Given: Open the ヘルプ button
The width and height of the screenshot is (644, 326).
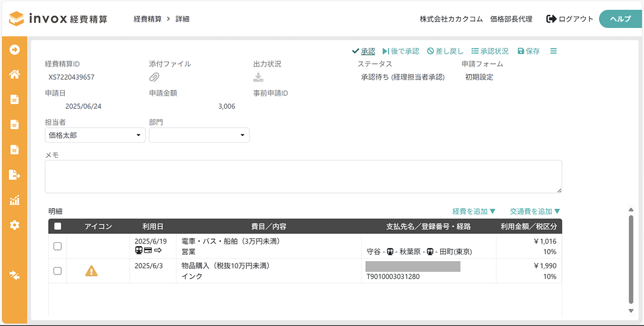Looking at the screenshot, I should [x=620, y=19].
